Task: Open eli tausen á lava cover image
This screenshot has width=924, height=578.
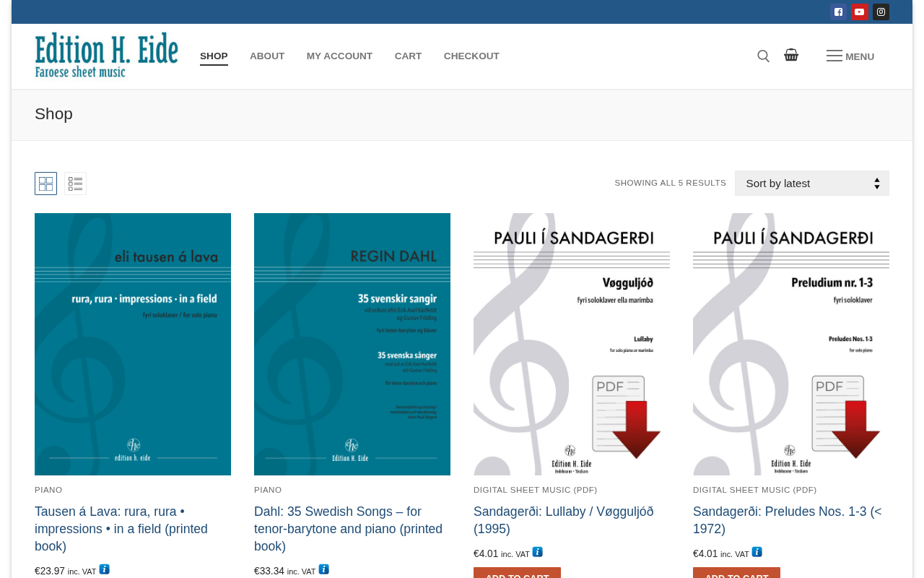Action: tap(133, 344)
